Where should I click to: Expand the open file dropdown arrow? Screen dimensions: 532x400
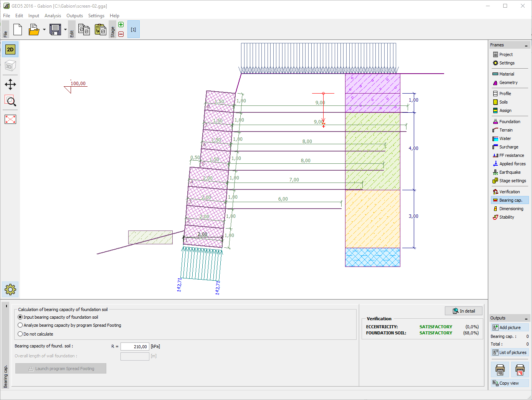pyautogui.click(x=44, y=30)
